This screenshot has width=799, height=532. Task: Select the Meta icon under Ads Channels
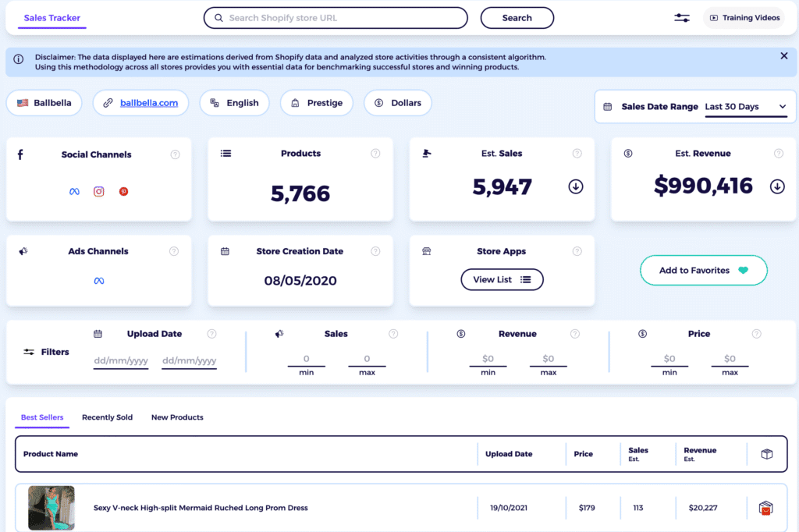(98, 279)
